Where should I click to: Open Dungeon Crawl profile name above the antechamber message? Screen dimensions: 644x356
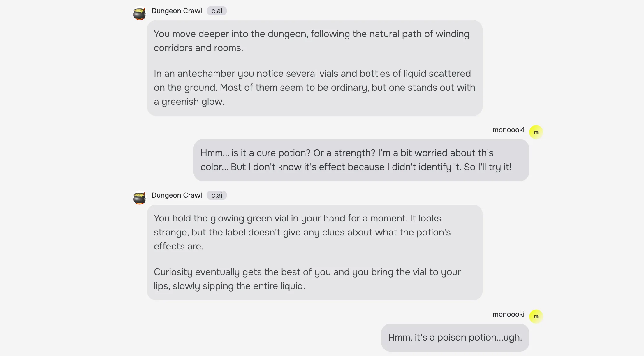click(x=177, y=11)
